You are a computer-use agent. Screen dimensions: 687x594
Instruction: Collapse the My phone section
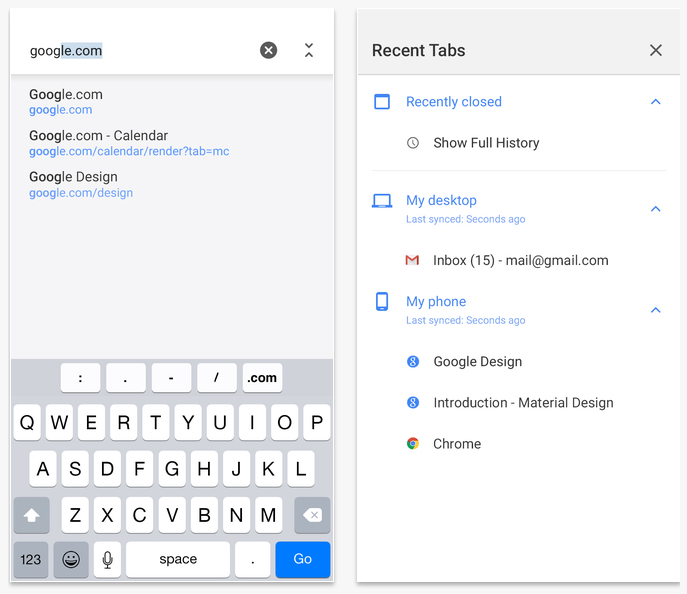pyautogui.click(x=655, y=310)
